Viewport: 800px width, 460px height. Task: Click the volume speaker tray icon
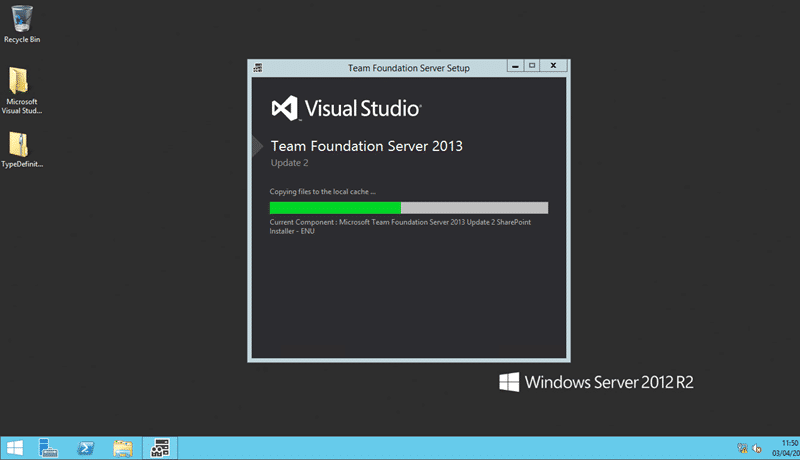coord(757,449)
